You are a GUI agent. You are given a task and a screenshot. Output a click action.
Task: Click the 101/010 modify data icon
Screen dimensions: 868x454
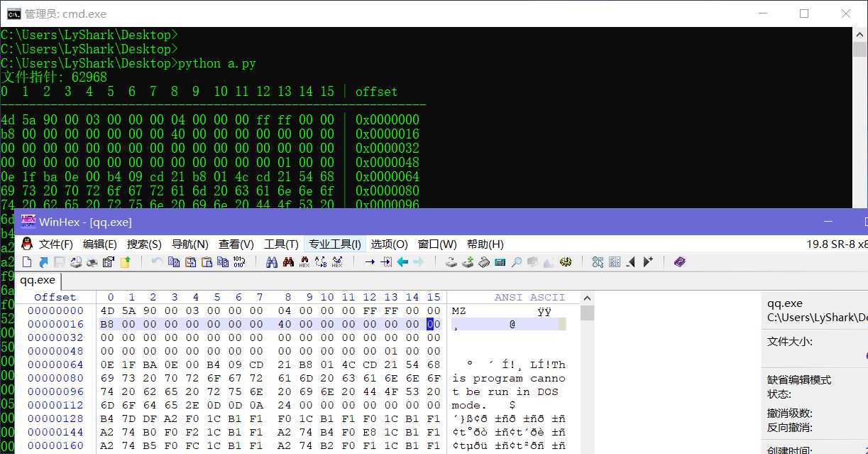239,262
